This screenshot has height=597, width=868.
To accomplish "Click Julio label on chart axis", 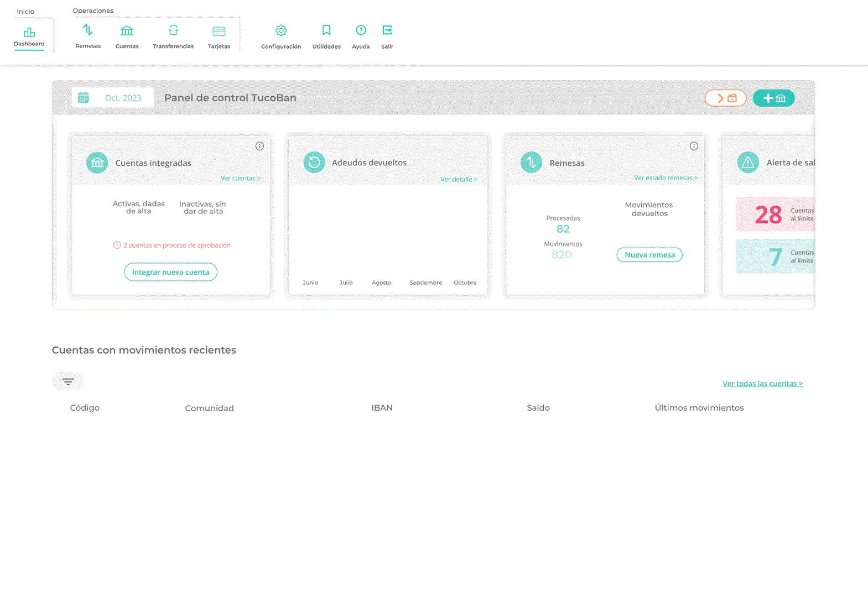I will coord(346,282).
